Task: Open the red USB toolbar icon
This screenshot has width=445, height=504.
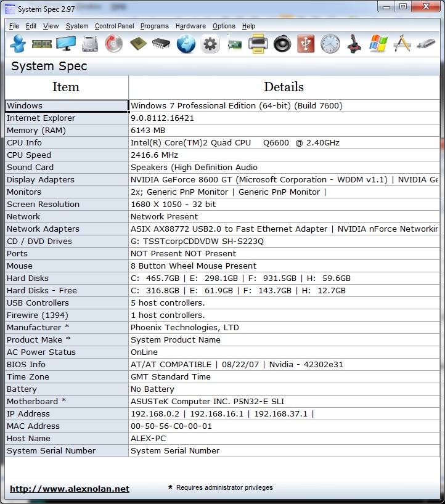Action: click(306, 44)
